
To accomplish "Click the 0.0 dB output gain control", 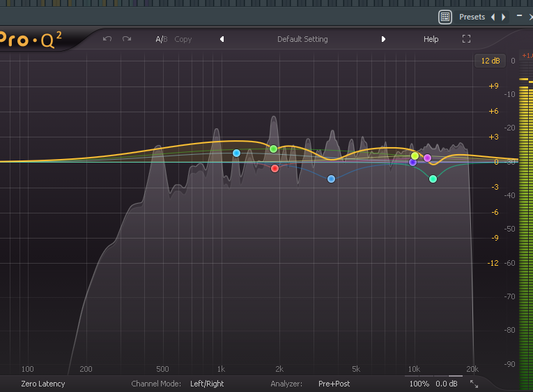I will point(446,384).
